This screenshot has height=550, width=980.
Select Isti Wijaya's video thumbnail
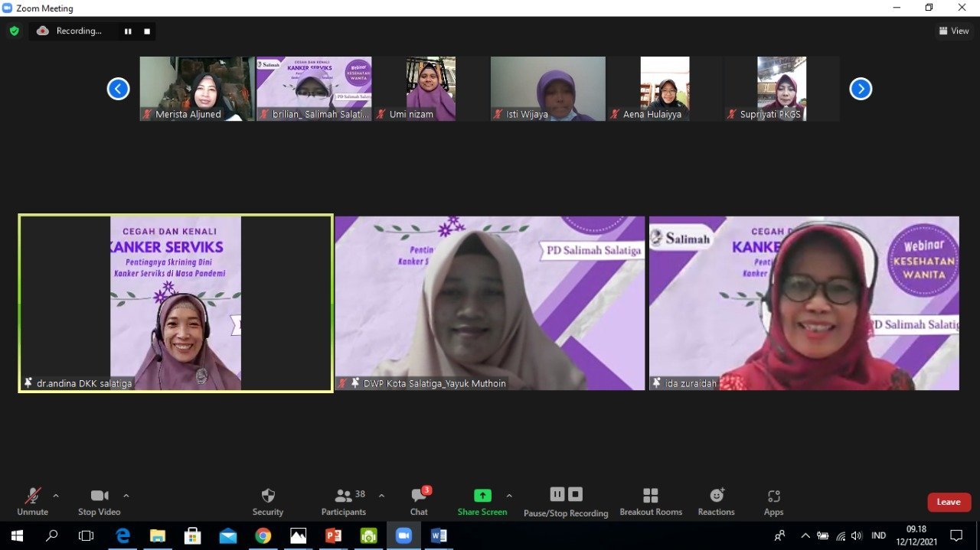click(548, 89)
